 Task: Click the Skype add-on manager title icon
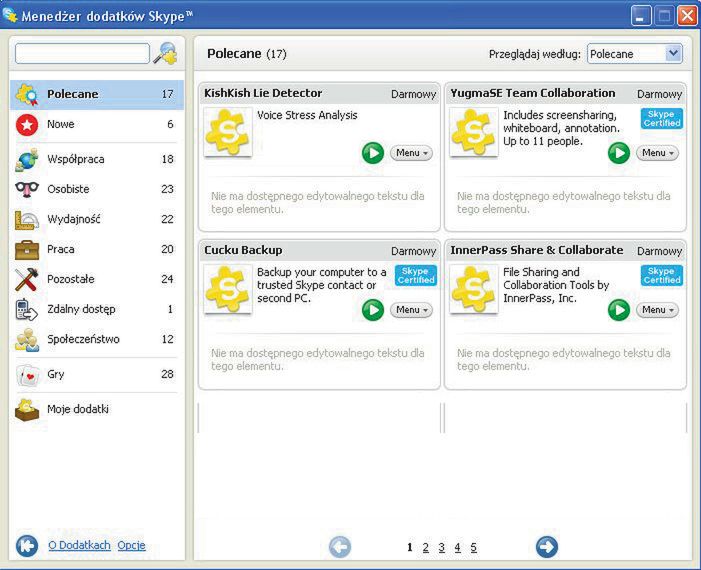coord(10,15)
